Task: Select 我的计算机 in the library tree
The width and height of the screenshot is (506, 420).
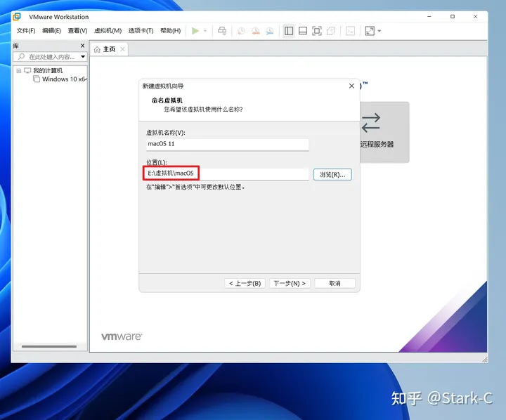Action: 48,71
